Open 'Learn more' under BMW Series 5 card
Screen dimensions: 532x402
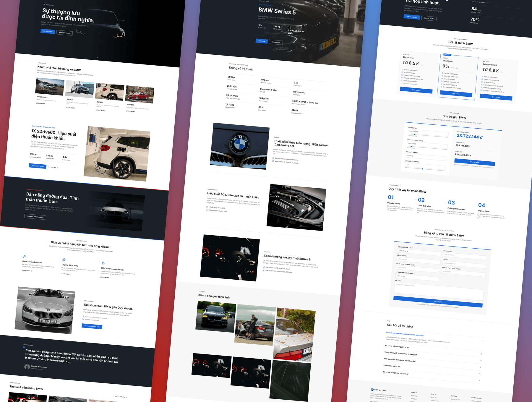pos(41,104)
